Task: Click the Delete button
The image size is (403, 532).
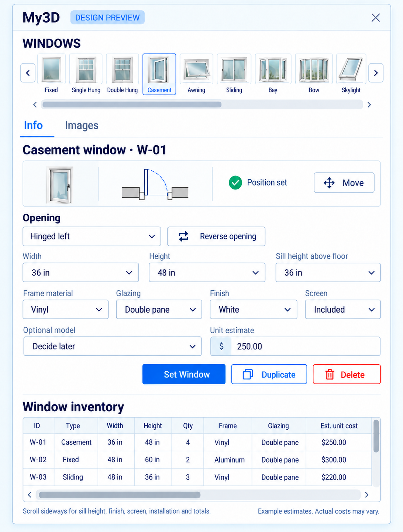Action: [x=347, y=374]
